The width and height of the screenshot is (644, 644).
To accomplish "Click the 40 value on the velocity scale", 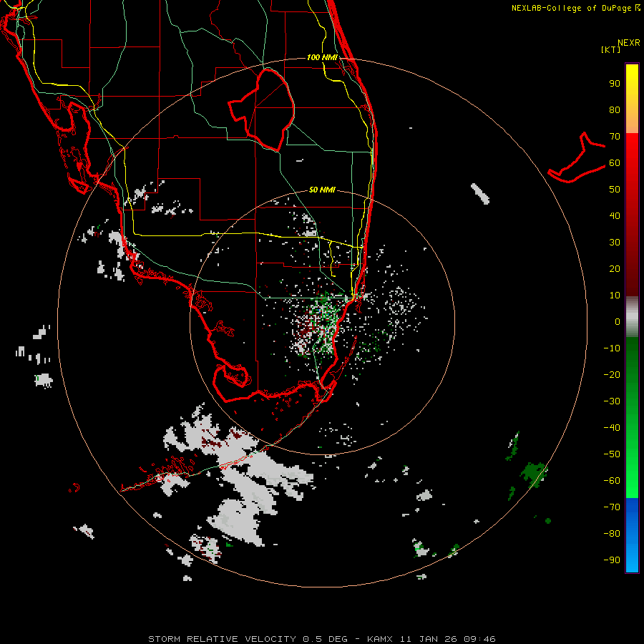I will pos(615,216).
